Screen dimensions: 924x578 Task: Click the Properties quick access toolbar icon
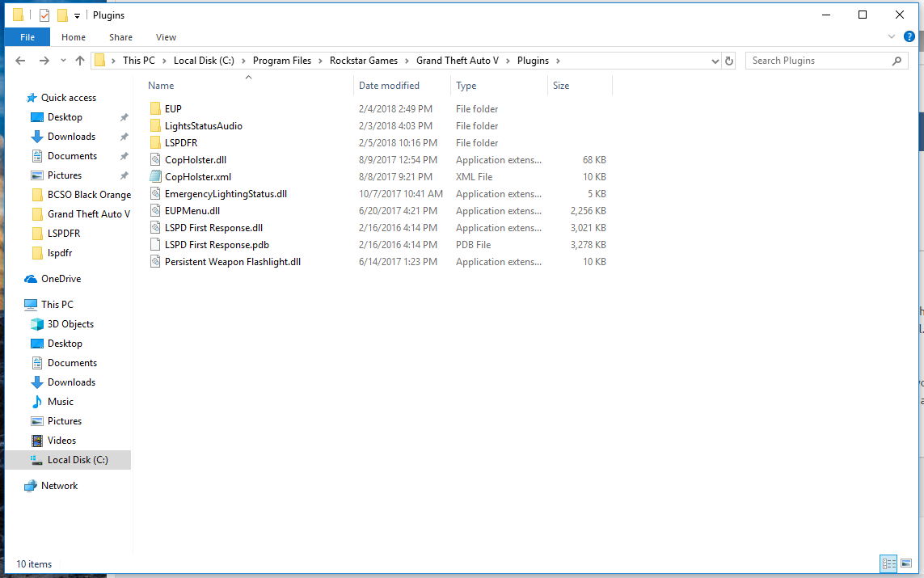[44, 15]
